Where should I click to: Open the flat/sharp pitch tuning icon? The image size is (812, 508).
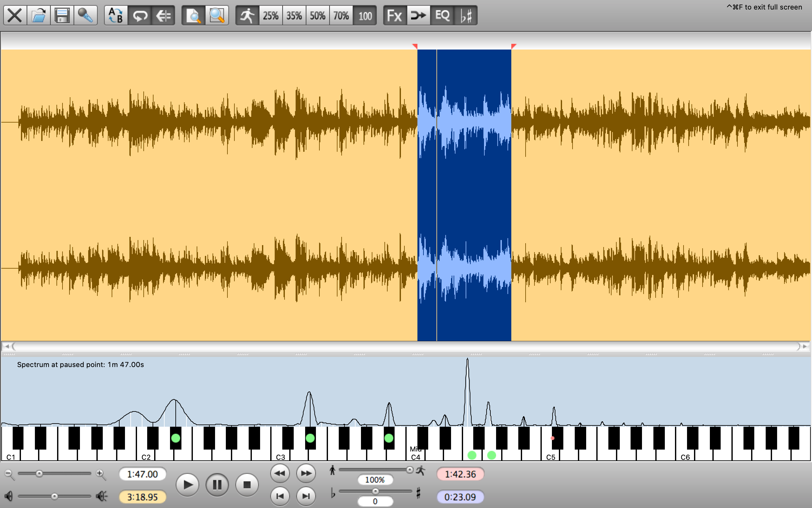[x=466, y=16]
